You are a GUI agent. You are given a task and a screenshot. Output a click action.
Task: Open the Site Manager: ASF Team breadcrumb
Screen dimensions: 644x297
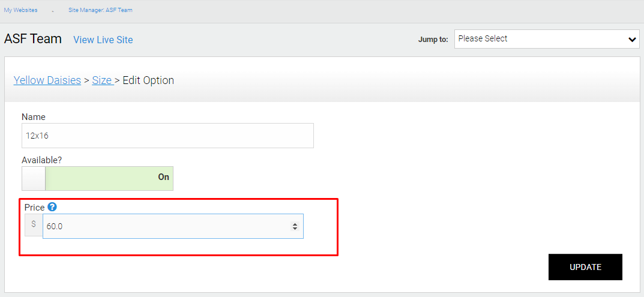pyautogui.click(x=100, y=10)
